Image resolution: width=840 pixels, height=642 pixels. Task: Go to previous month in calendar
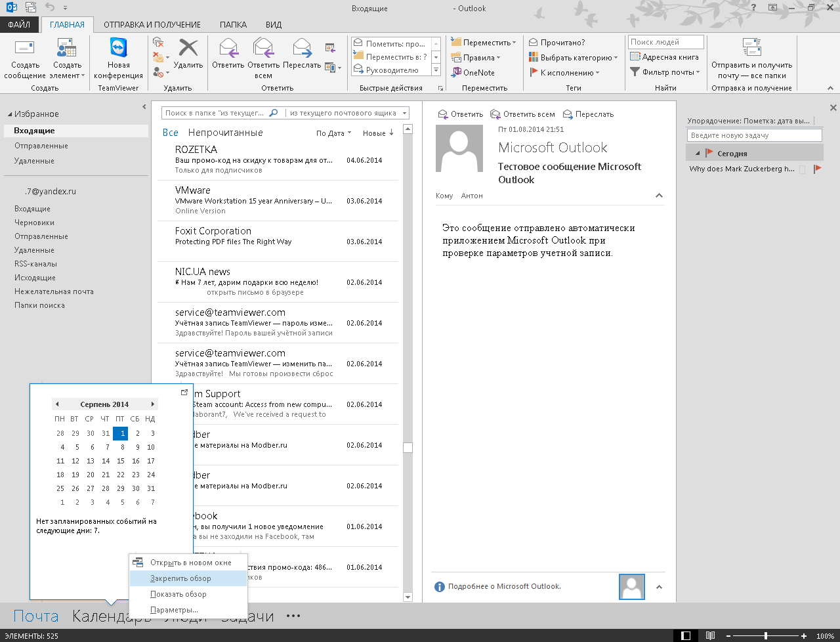57,404
